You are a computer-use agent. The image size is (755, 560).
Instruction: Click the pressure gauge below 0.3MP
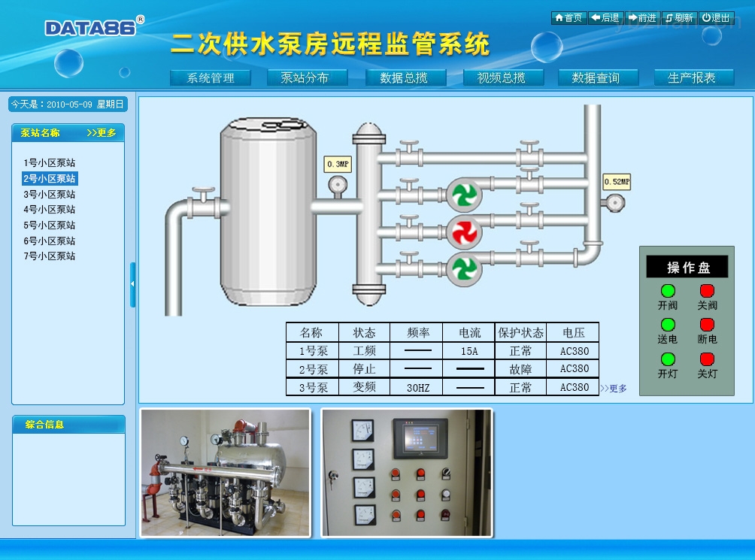tap(338, 185)
